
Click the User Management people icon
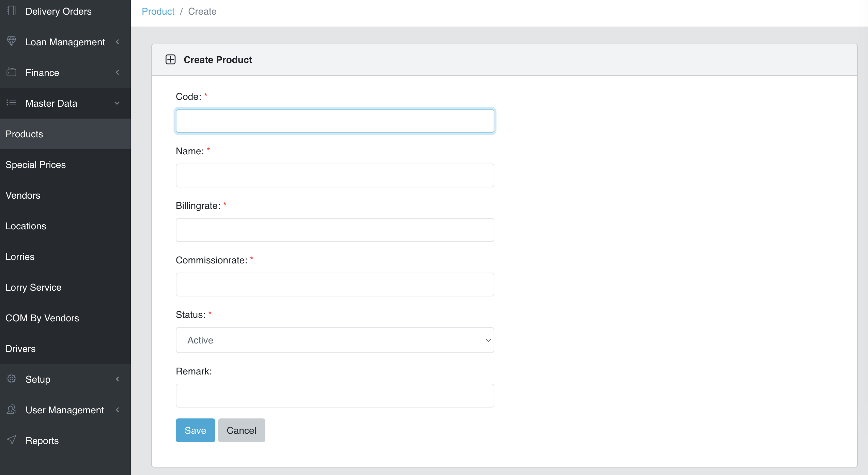[12, 410]
